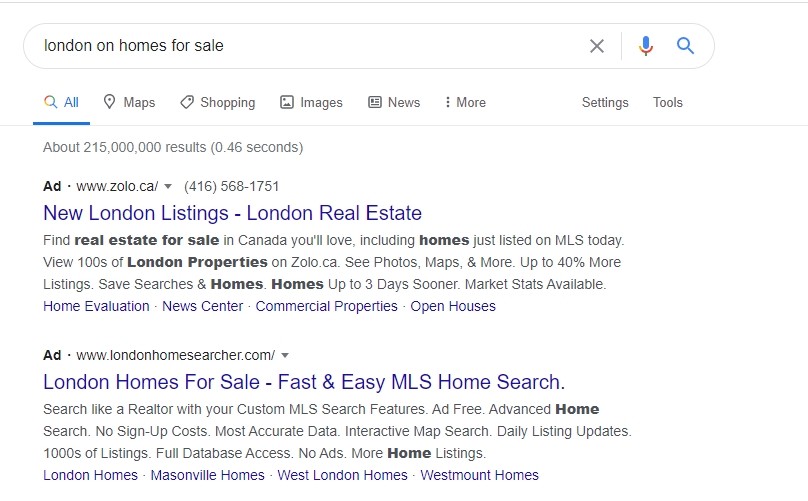808x501 pixels.
Task: Expand the More menu with three dots
Action: [x=465, y=102]
